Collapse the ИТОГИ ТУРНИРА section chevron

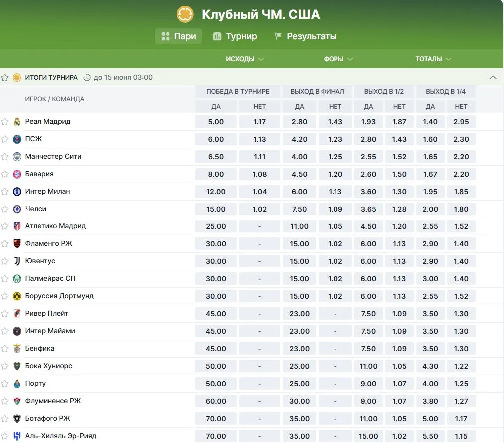(x=493, y=78)
